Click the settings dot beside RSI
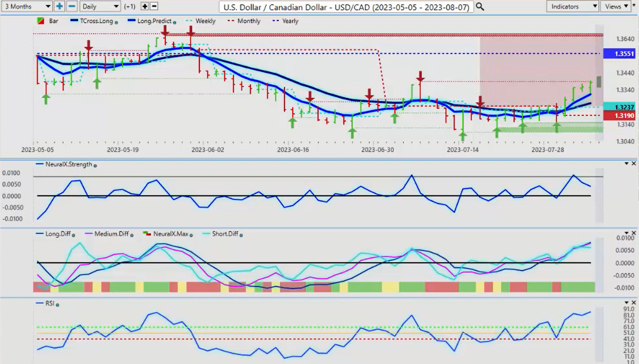The width and height of the screenshot is (639, 364). tap(58, 304)
